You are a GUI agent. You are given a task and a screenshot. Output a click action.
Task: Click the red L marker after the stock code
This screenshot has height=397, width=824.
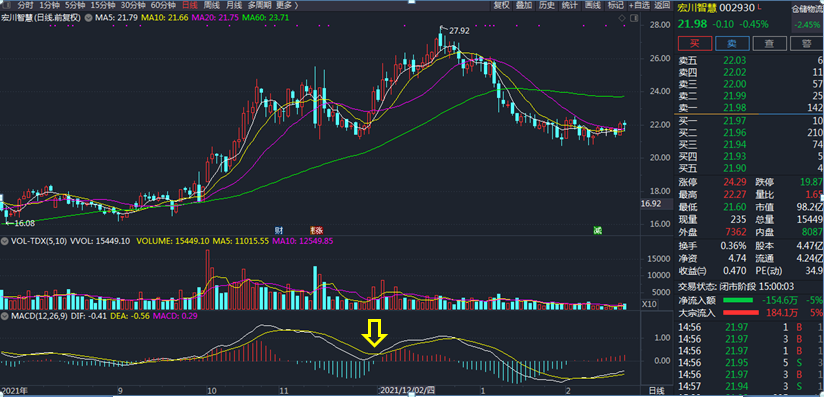[760, 8]
